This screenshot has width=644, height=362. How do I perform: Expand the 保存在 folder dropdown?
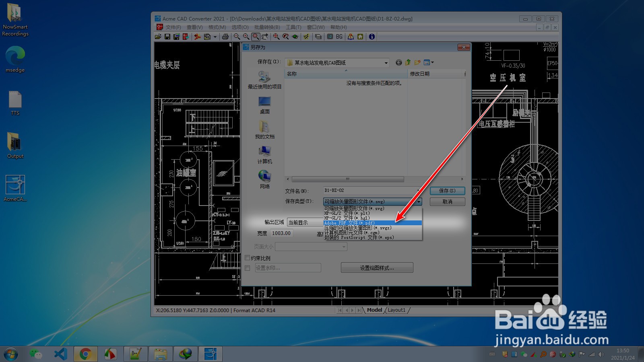point(386,63)
